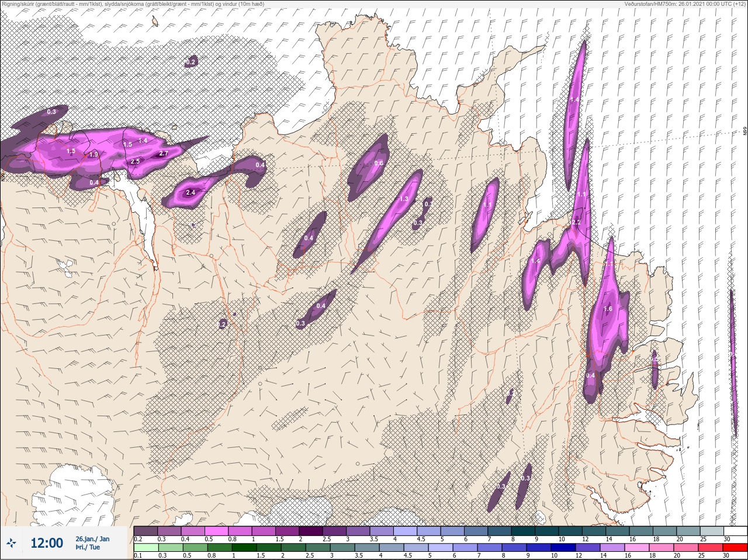Screen dimensions: 748x560
Task: Click the 2.2 precipitation value on map
Action: (x=576, y=222)
